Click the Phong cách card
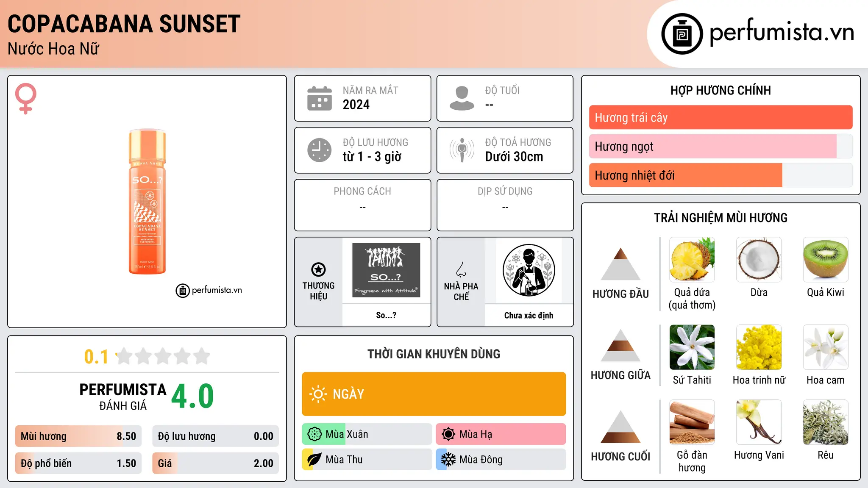Image resolution: width=868 pixels, height=488 pixels. coord(362,205)
